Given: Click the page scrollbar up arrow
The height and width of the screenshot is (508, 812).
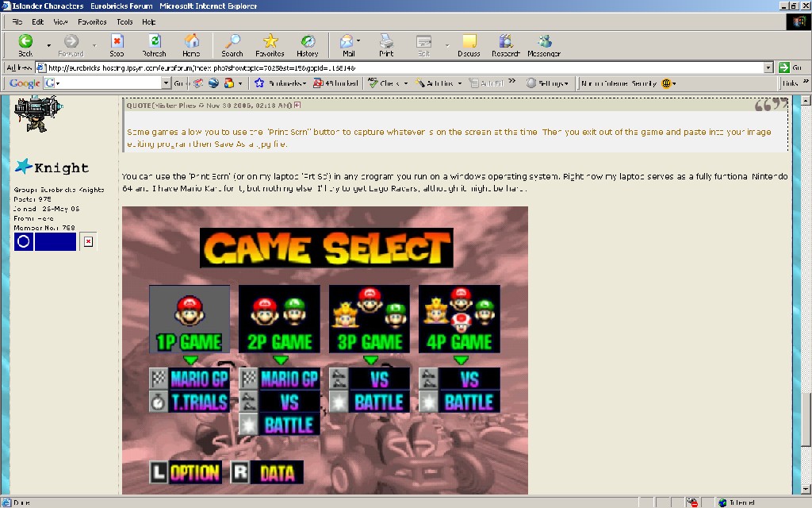Looking at the screenshot, I should pos(806,101).
